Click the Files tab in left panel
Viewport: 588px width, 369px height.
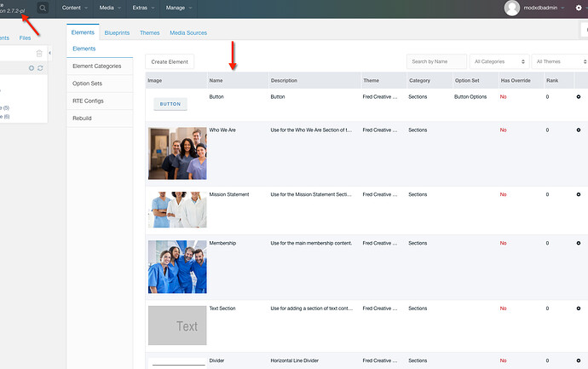tap(25, 37)
